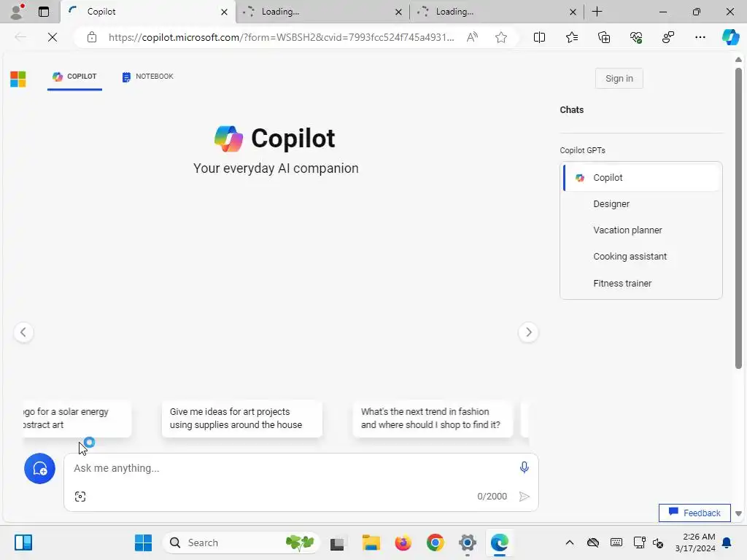Click the page vertical scrollbar
The image size is (747, 560).
738,218
